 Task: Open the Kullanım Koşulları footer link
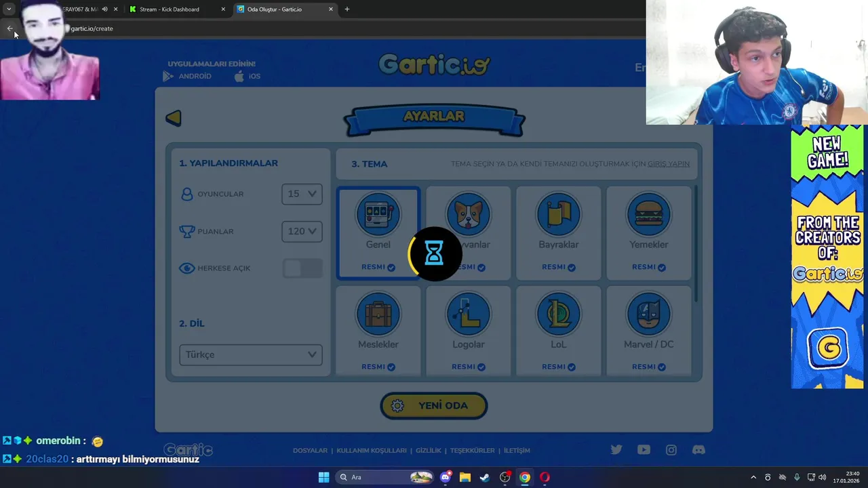click(x=372, y=450)
